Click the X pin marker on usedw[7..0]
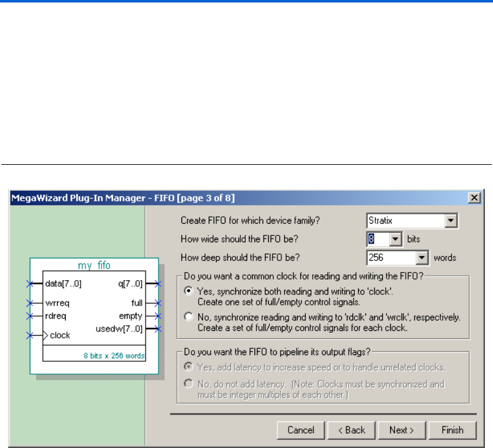493x448 pixels. coord(158,329)
